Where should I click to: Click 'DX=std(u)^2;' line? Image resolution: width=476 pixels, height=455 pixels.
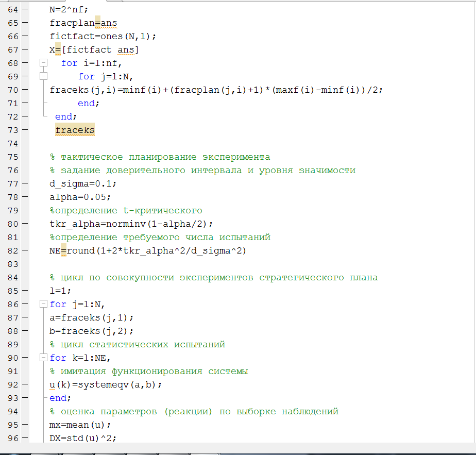pyautogui.click(x=83, y=439)
